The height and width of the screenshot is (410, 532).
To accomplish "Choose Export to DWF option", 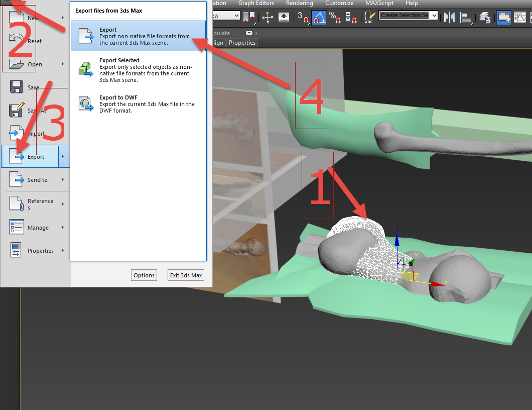I will (x=138, y=104).
